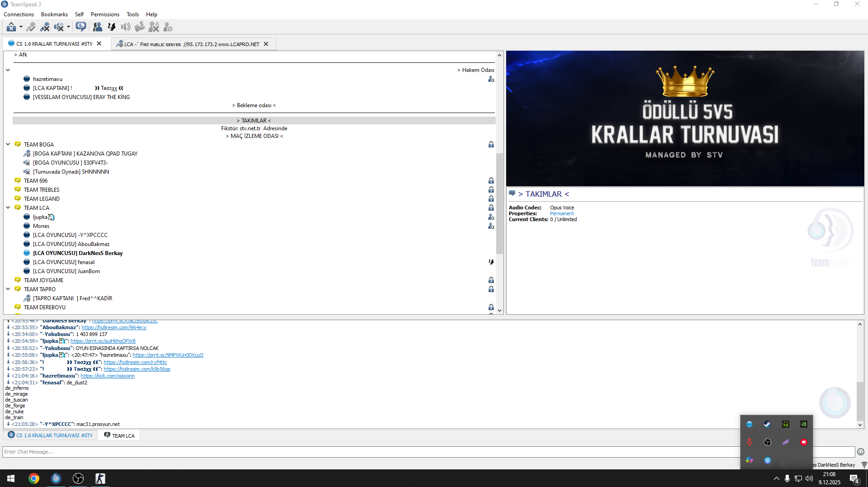Focus the Enter Chat Message input field
This screenshot has height=487, width=868.
pyautogui.click(x=428, y=452)
